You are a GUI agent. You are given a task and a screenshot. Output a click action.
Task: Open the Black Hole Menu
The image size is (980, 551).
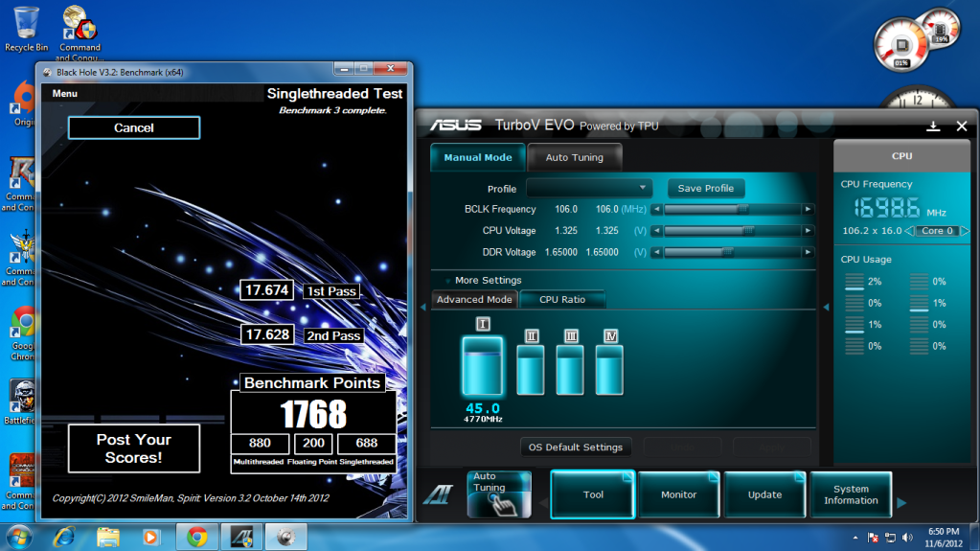[x=65, y=94]
